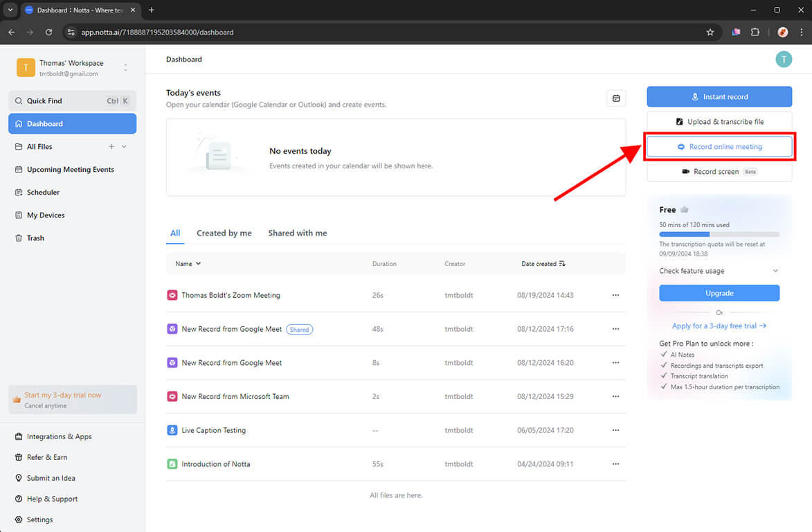View site information icon in the address bar
Viewport: 812px width, 532px height.
(x=71, y=32)
